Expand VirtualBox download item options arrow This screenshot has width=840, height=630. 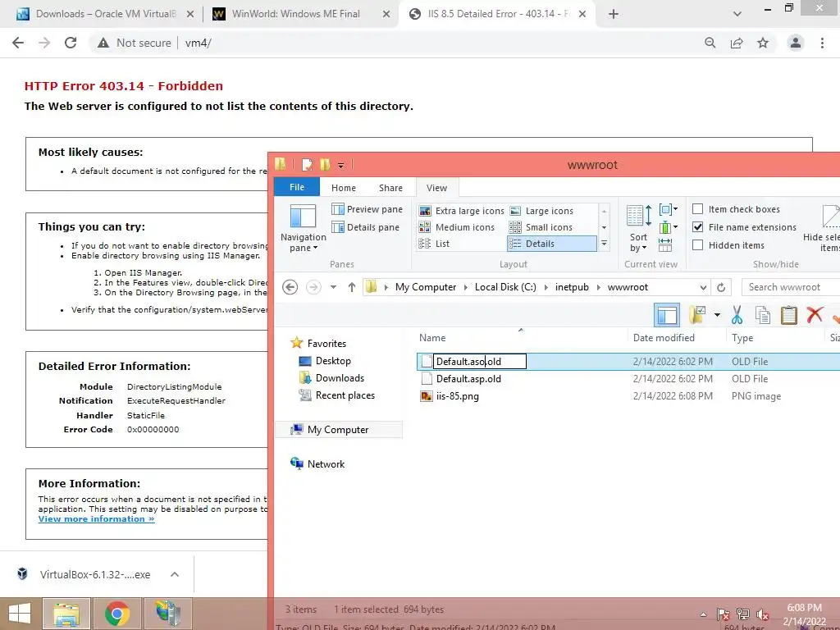175,574
